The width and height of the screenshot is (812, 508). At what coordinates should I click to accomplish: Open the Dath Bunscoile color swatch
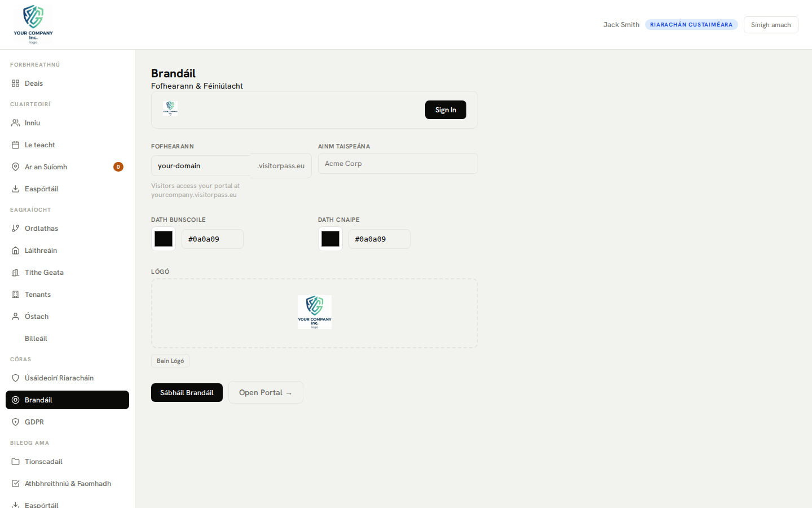coord(164,239)
